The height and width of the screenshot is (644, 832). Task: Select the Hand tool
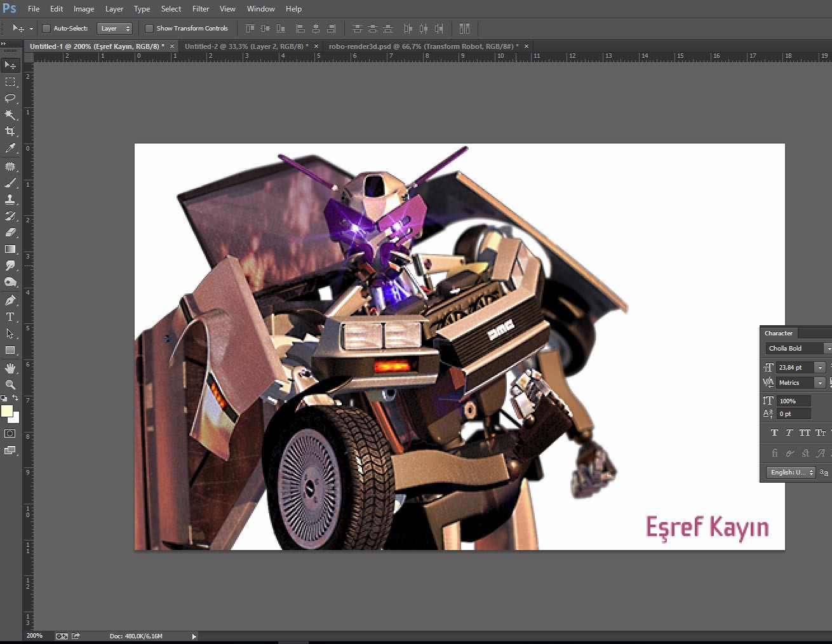pos(10,368)
